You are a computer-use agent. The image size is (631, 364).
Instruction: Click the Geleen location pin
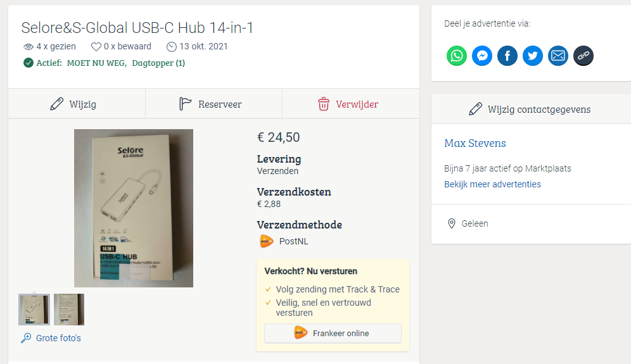point(452,223)
